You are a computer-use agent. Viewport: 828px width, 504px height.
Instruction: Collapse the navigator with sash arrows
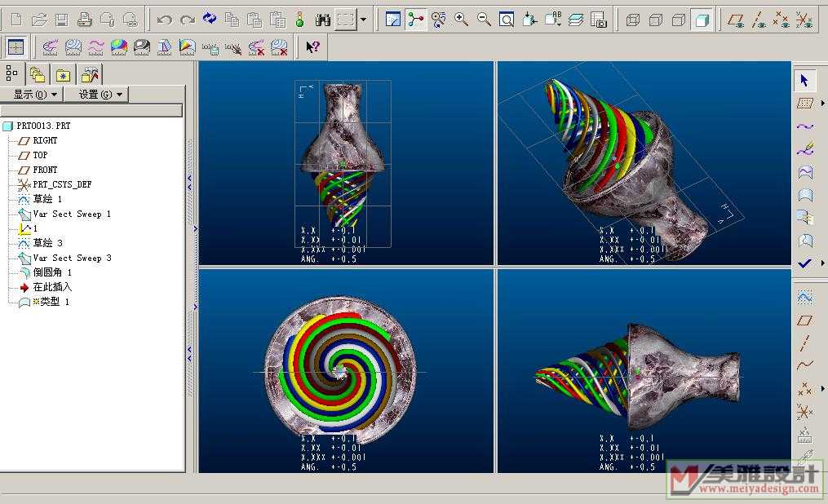coord(189,183)
